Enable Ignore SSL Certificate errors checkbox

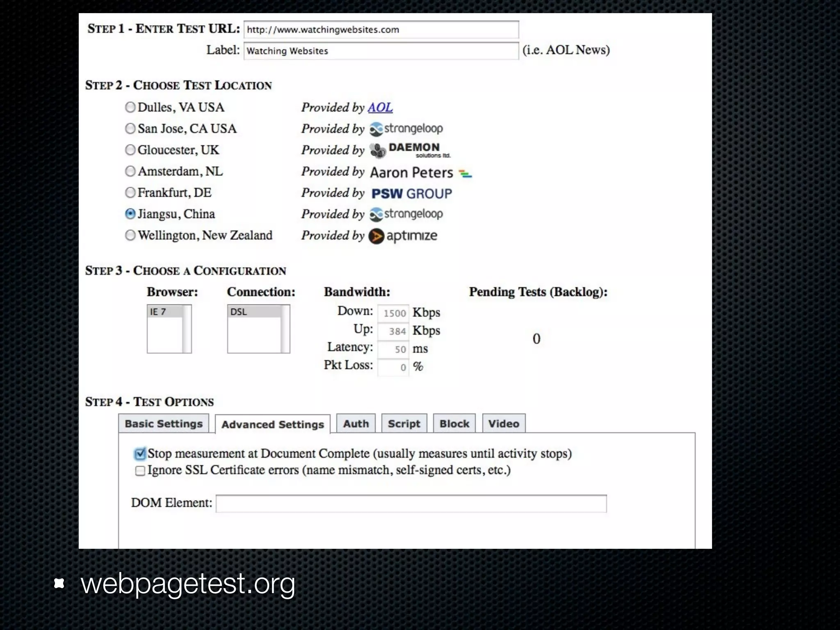(140, 470)
